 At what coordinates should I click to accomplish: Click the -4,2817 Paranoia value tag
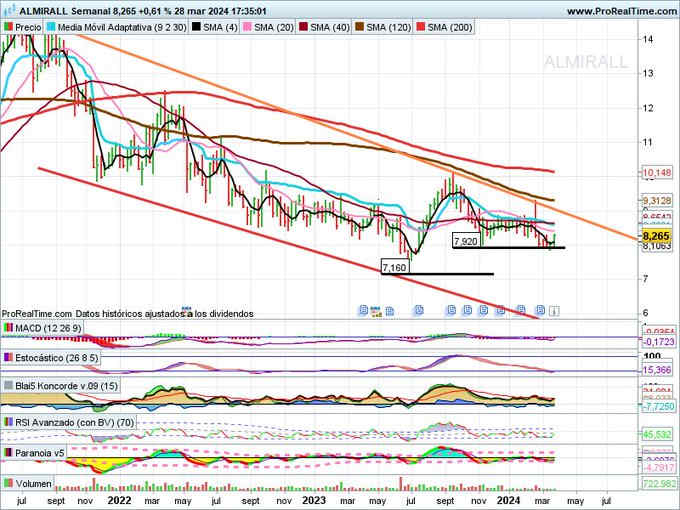point(658,468)
